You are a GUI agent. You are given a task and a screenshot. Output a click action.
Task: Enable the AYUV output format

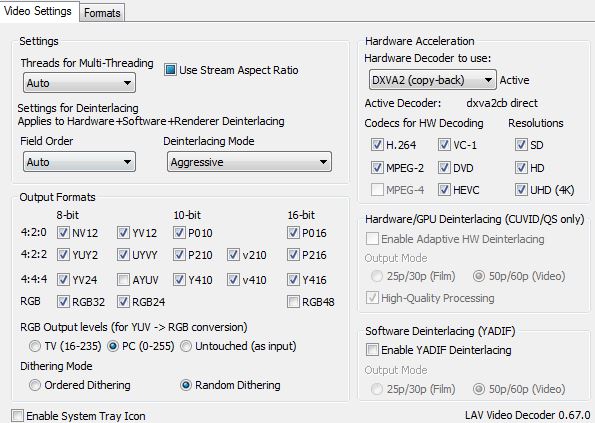(x=123, y=280)
